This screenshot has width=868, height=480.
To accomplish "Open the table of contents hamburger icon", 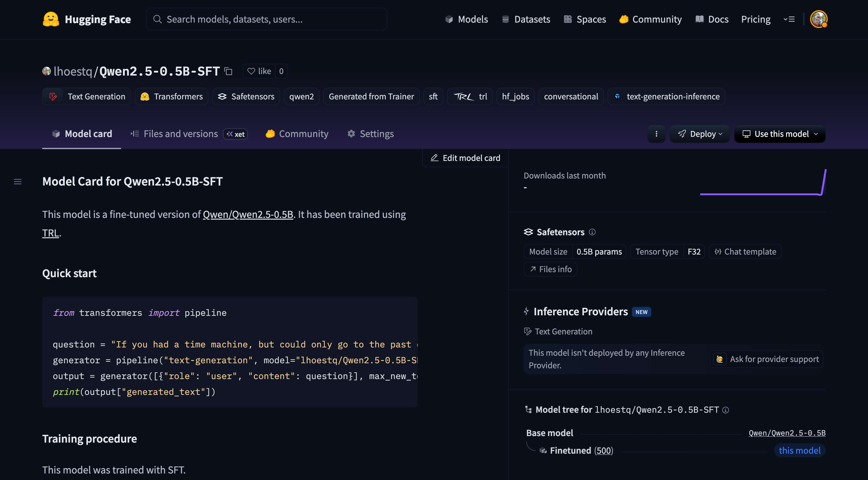I will coord(18,182).
